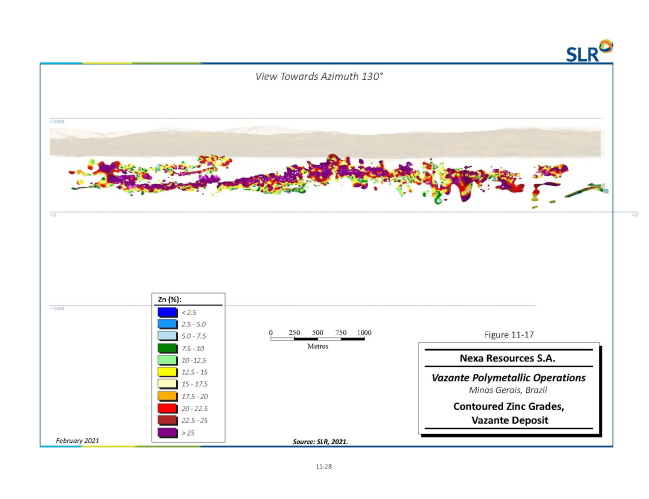649x499 pixels.
Task: Select the dark red 22.5 - 25 swatch
Action: 165,420
